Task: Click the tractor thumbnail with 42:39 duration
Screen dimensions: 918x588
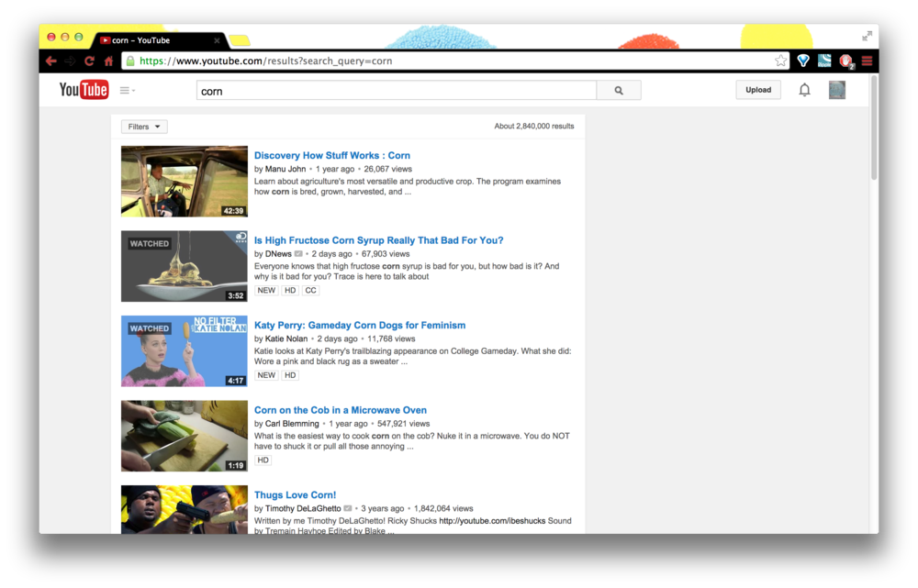Action: (x=185, y=182)
